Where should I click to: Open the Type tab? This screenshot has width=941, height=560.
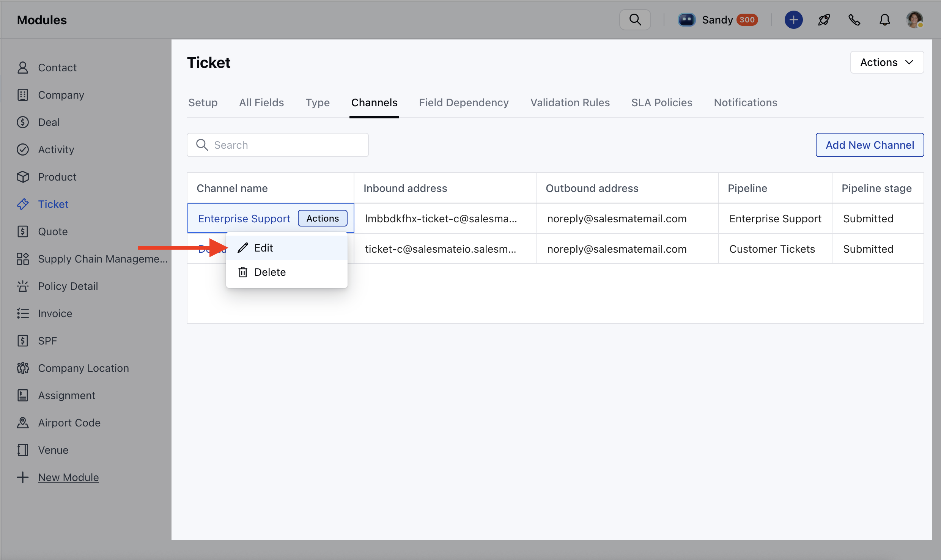318,102
